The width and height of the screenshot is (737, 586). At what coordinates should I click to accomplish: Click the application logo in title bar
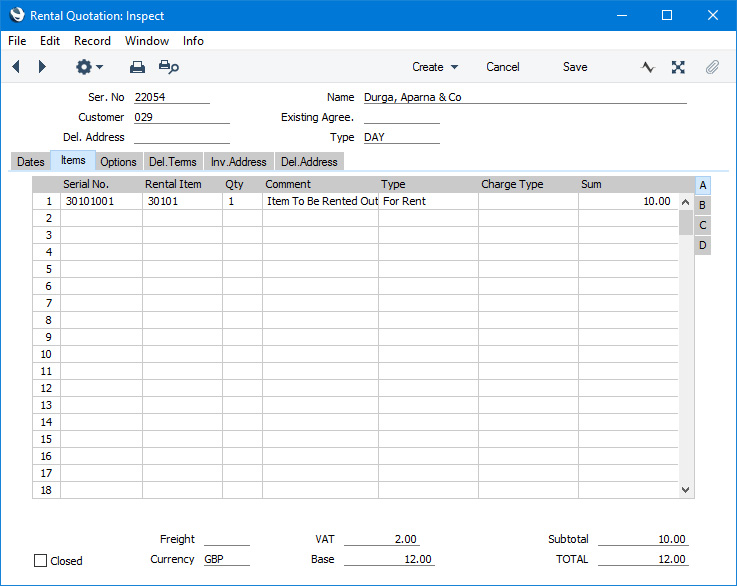[17, 15]
